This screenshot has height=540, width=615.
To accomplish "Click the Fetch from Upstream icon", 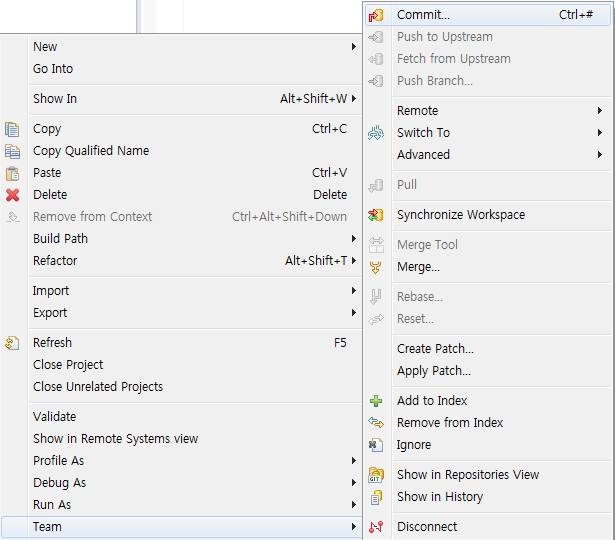I will (x=376, y=59).
